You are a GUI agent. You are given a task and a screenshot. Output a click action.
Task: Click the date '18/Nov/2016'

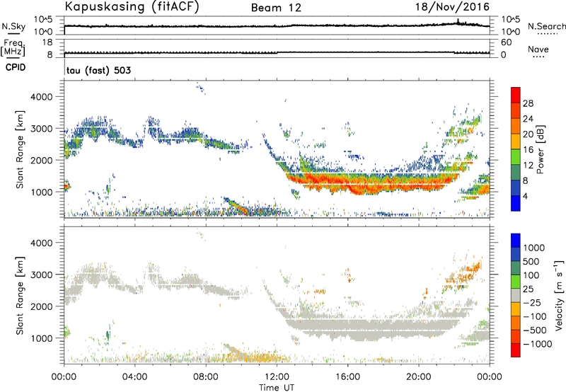452,7
